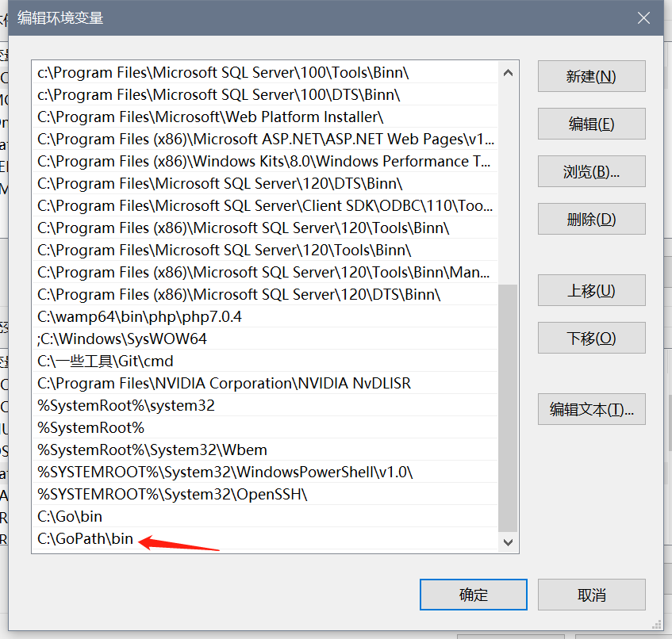Select the WindowsPowerShell\v1.0\ entry

click(x=265, y=472)
